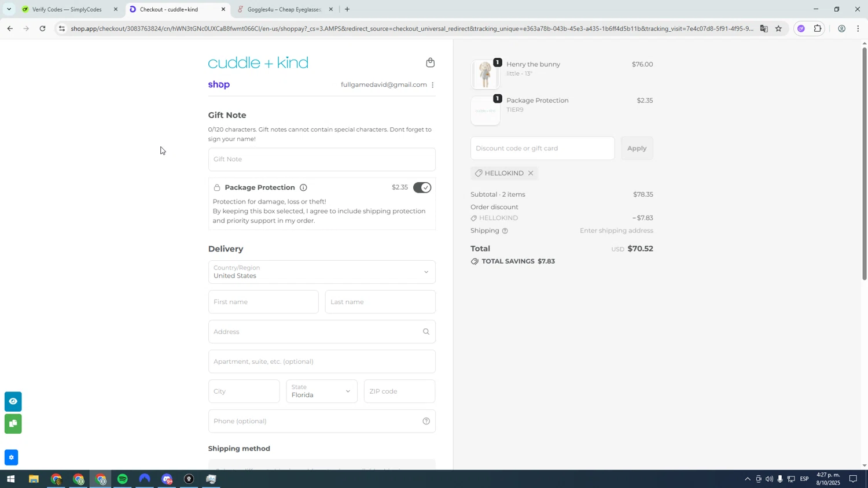Click the phone field help question icon
The height and width of the screenshot is (488, 868).
click(426, 422)
